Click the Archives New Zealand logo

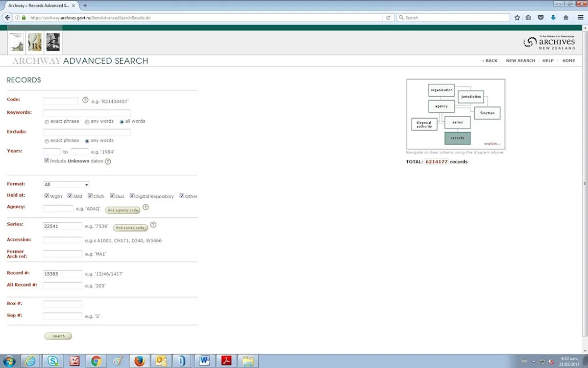click(549, 42)
